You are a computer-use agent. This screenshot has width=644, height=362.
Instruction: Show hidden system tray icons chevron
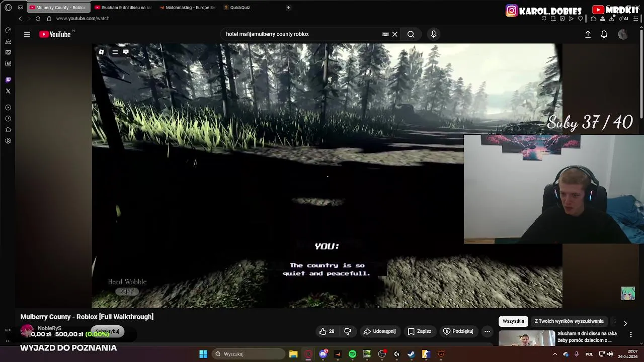click(555, 354)
